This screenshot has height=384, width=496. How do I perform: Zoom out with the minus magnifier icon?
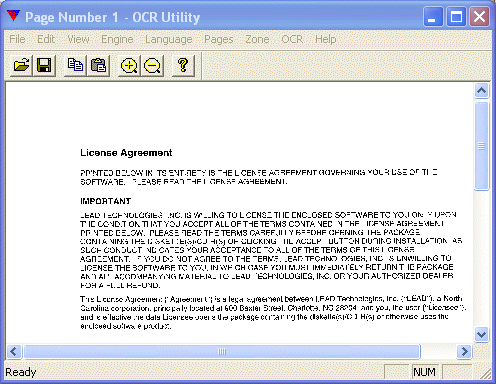tap(152, 65)
